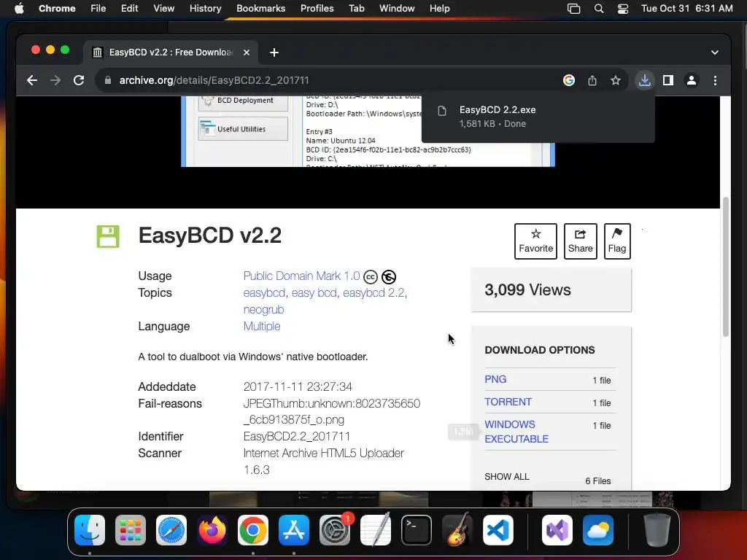The width and height of the screenshot is (747, 560).
Task: Open System Settings from the Dock
Action: [x=335, y=530]
